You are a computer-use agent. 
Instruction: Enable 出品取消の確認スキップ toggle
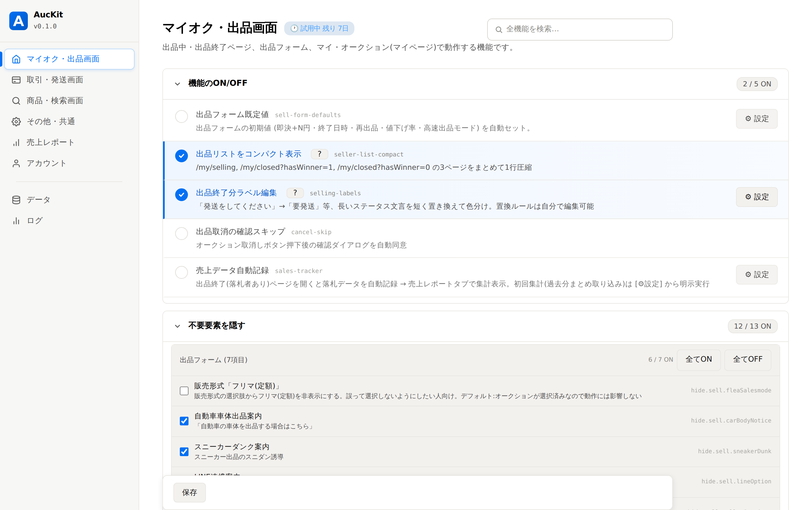click(x=182, y=234)
